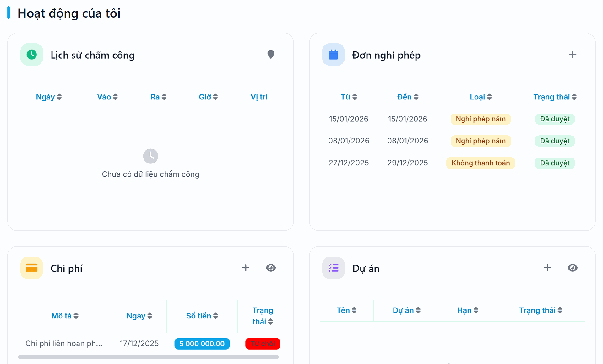The height and width of the screenshot is (364, 603).
Task: Toggle the eye icon in Chi phí card
Action: (271, 268)
